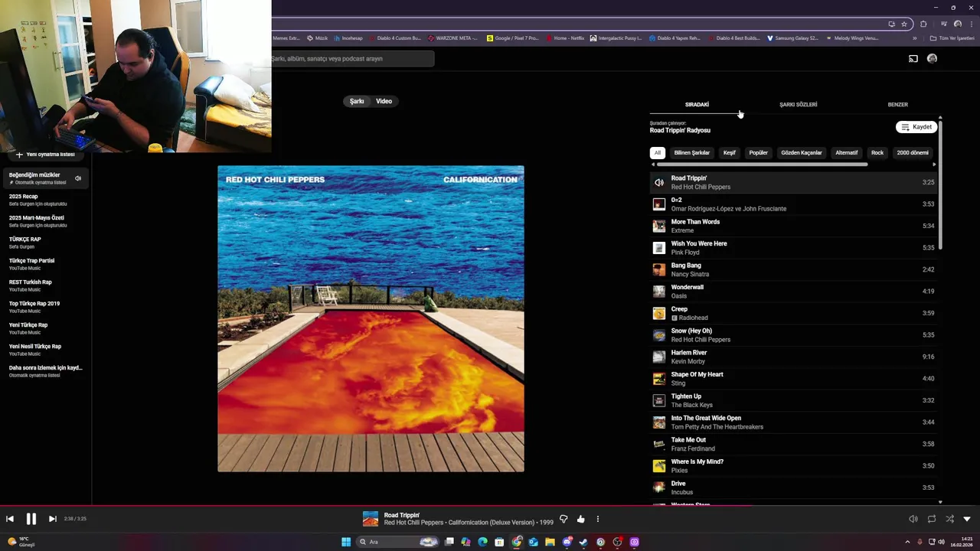Screen dimensions: 980x551
Task: Open the ŞARKI SÖZLERİ tab
Action: point(798,104)
